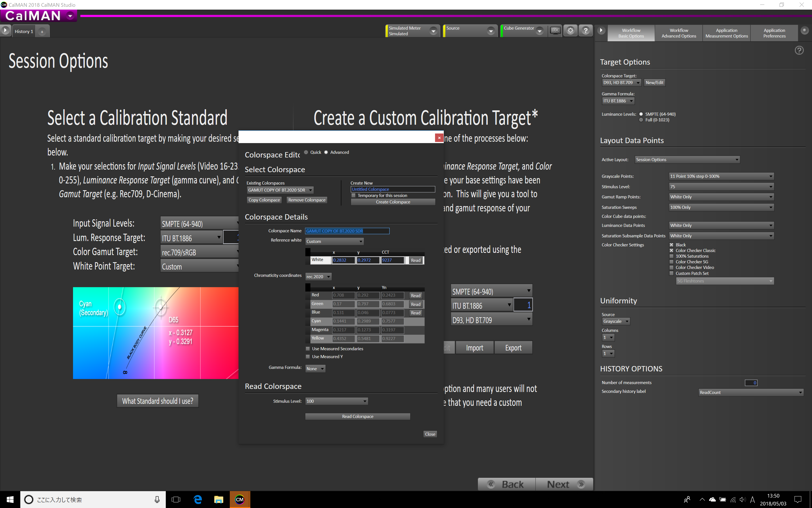Collapse the right options panel arrow

[x=601, y=30]
